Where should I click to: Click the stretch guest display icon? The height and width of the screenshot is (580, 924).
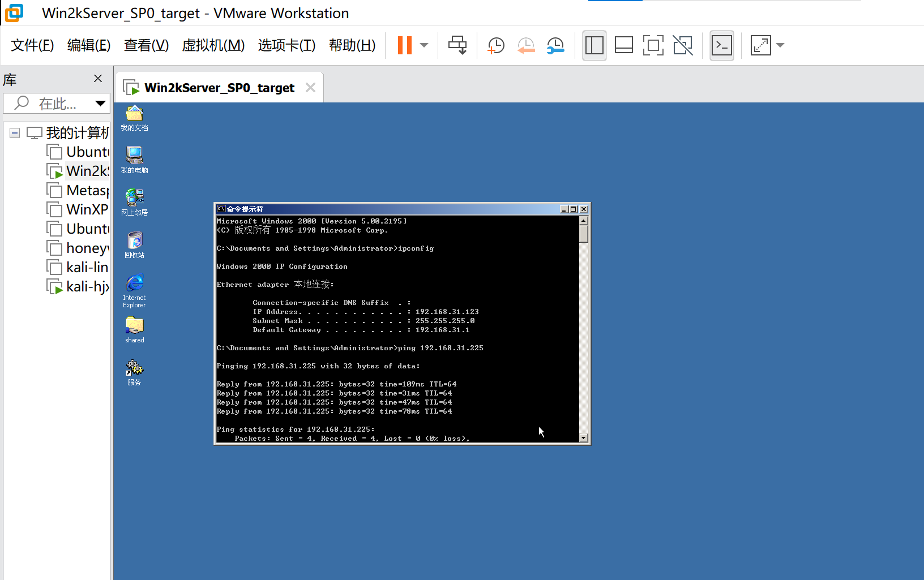(760, 45)
